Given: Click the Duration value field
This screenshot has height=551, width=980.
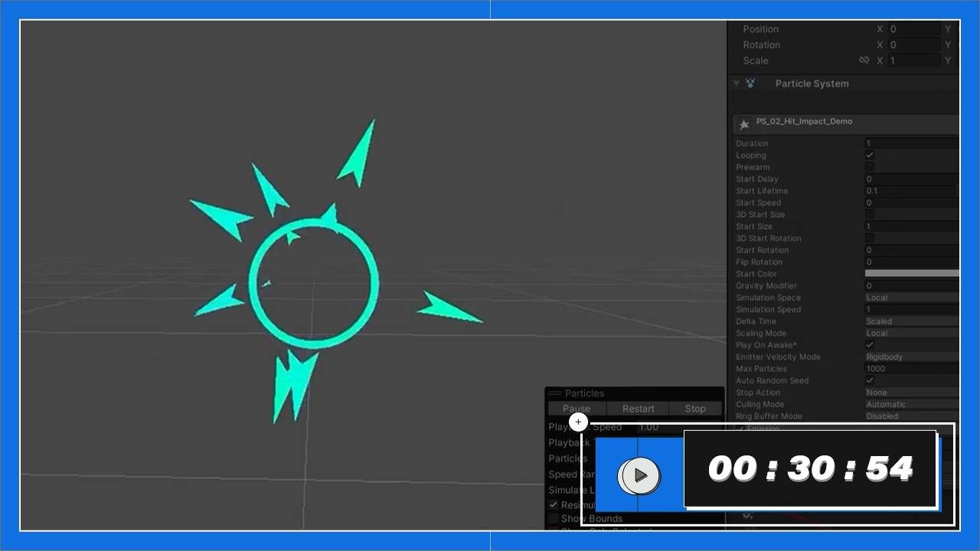Looking at the screenshot, I should point(911,143).
